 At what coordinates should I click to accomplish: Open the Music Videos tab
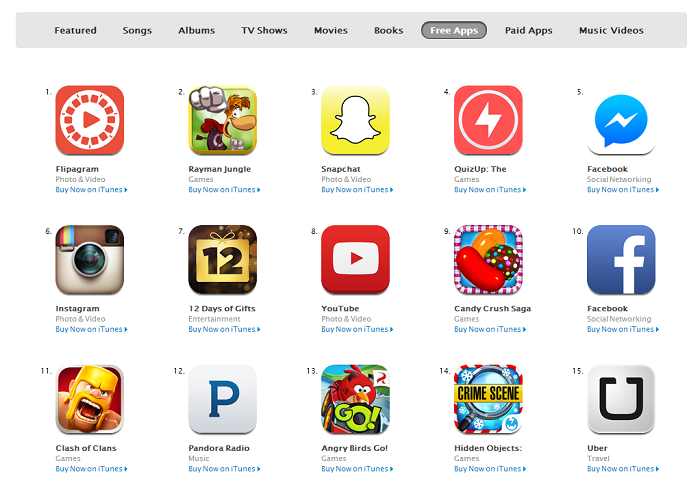pos(611,30)
